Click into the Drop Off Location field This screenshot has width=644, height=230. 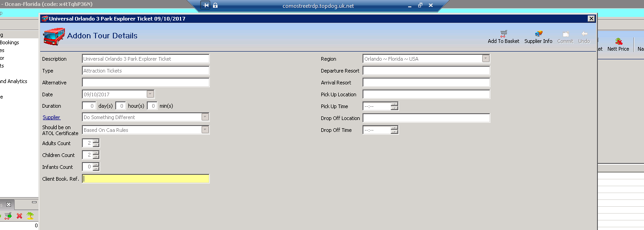tap(426, 118)
